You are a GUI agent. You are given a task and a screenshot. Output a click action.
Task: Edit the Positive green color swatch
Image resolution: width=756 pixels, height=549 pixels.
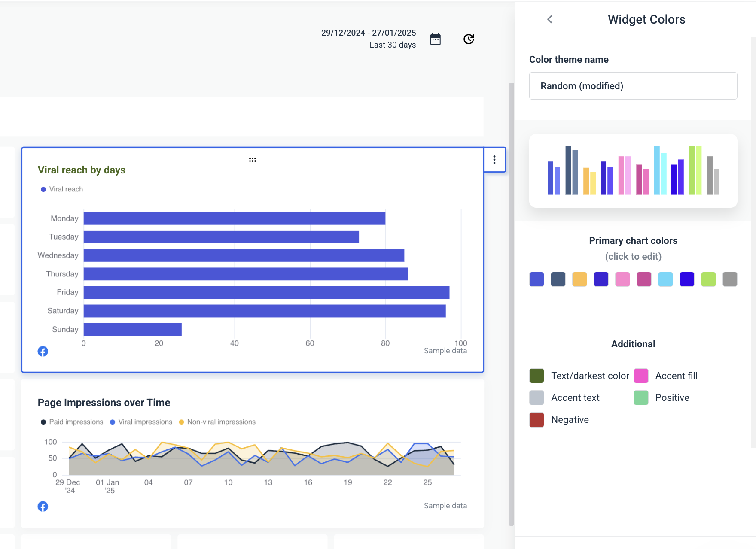click(641, 397)
